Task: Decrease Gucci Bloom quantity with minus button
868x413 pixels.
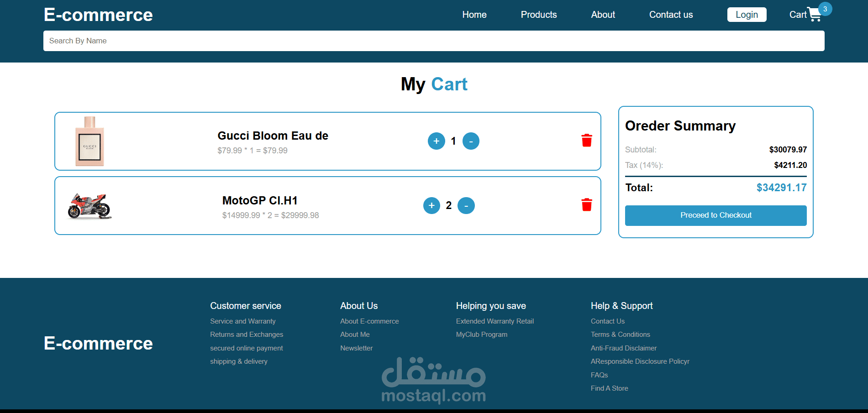Action: tap(471, 141)
